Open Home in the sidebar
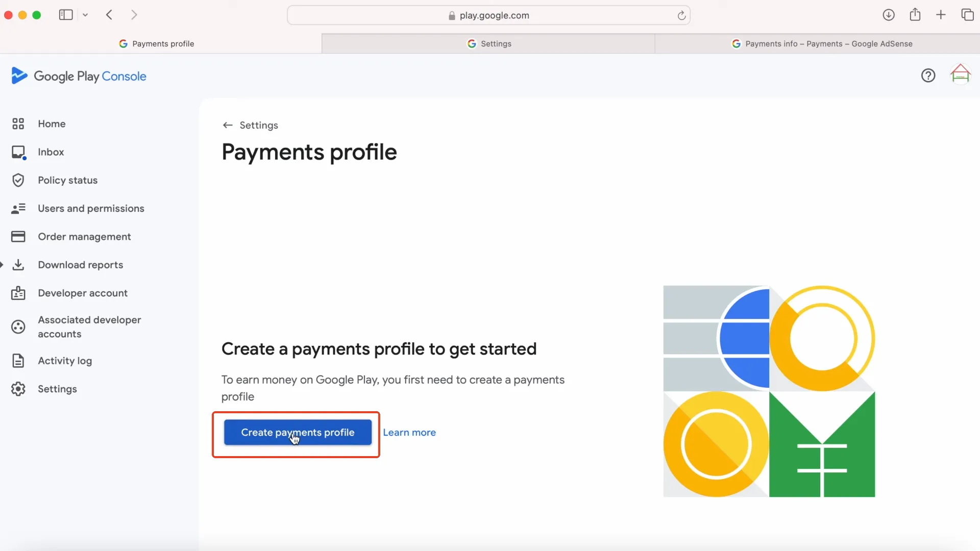Screen dimensions: 980x551 (x=52, y=124)
